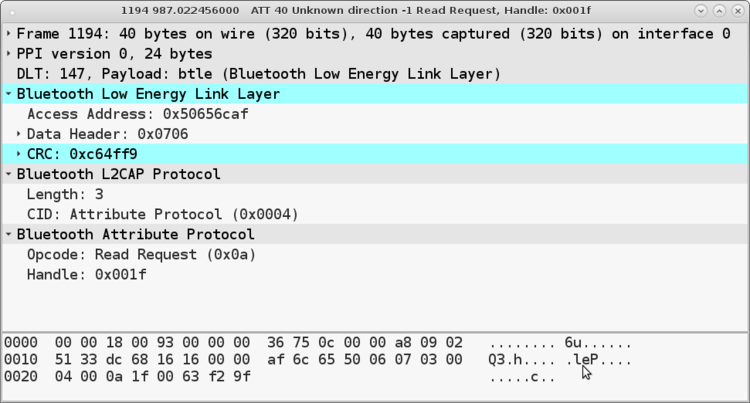Expand the Data Header 0x0706 field
Viewport: 750px width, 403px height.
19,134
